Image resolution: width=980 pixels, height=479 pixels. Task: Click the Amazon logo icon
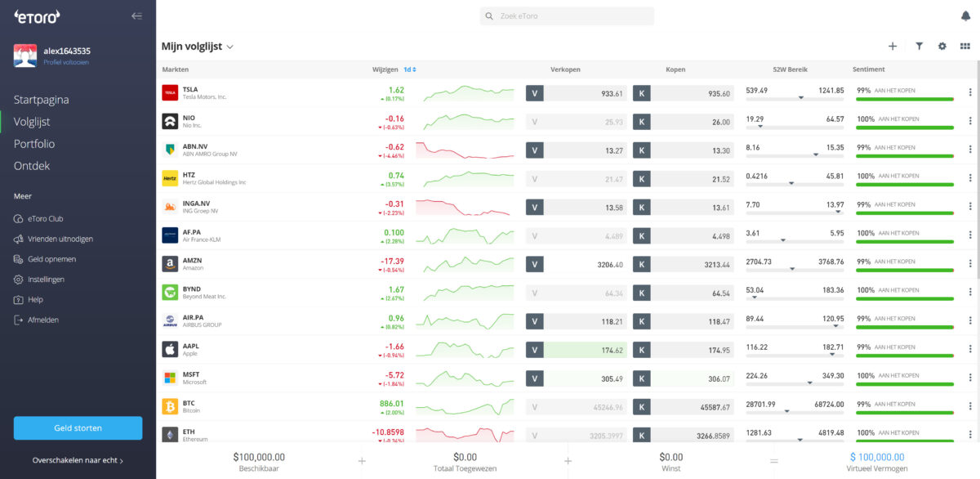[x=170, y=264]
